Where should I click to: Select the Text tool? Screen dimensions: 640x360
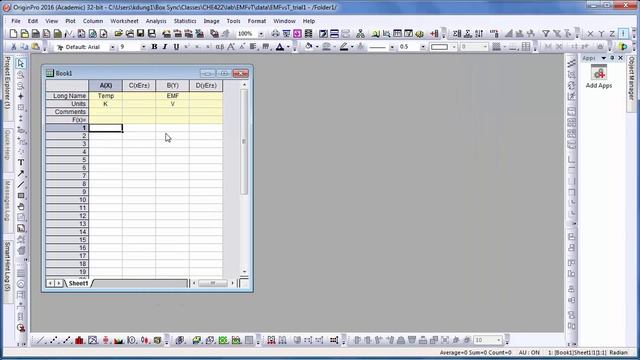coord(21,162)
